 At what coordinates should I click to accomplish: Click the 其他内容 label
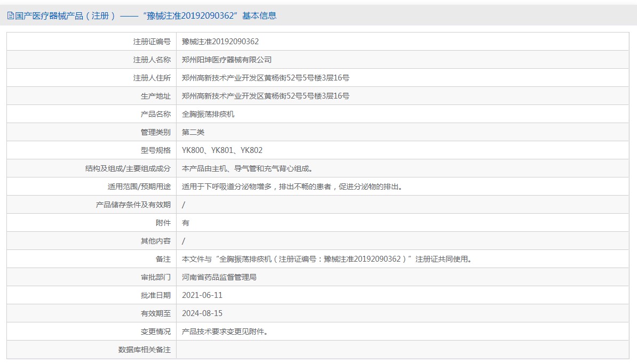pos(156,241)
